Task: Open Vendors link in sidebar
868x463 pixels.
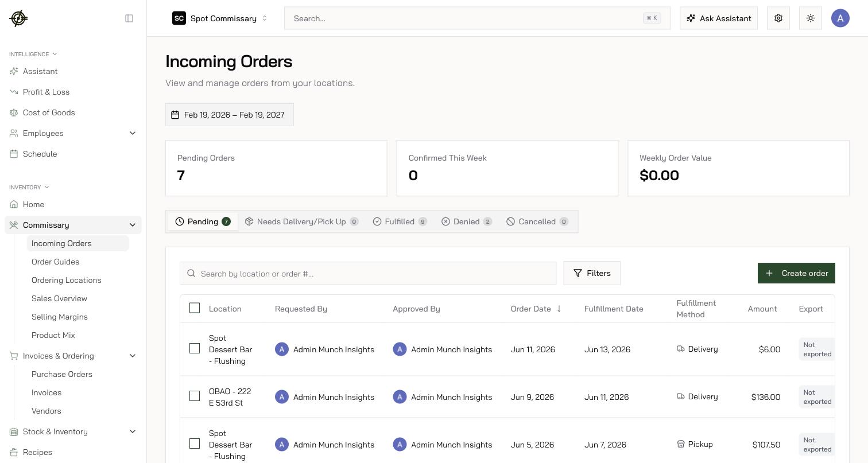Action: click(x=46, y=411)
